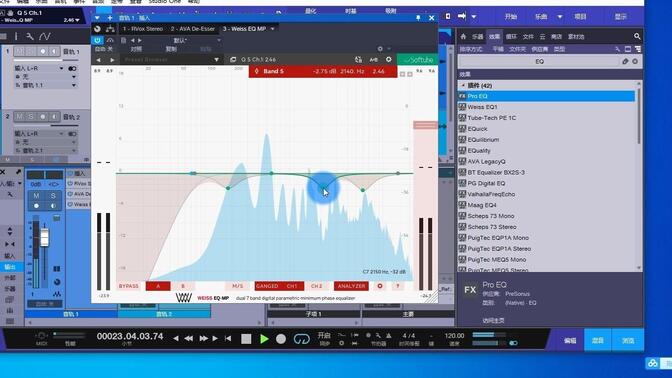The height and width of the screenshot is (378, 672).
Task: Click the loop transport icon
Action: click(302, 339)
